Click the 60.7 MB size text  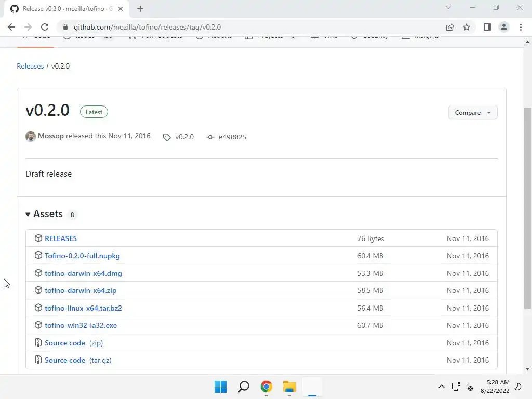coord(370,325)
